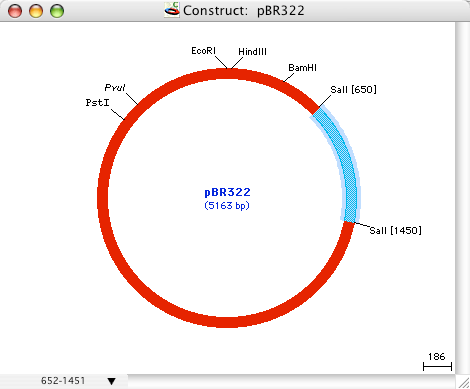Click the SalI [650] site label
The width and height of the screenshot is (470, 389).
tap(353, 90)
